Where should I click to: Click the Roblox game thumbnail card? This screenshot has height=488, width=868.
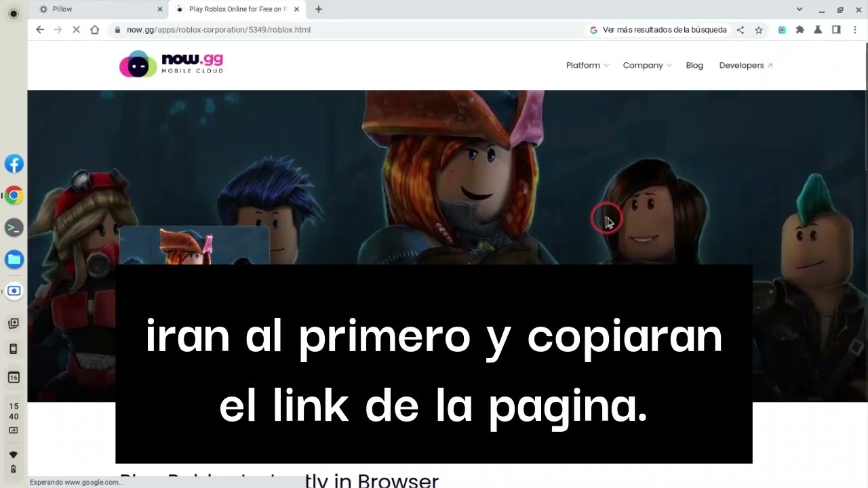[195, 245]
